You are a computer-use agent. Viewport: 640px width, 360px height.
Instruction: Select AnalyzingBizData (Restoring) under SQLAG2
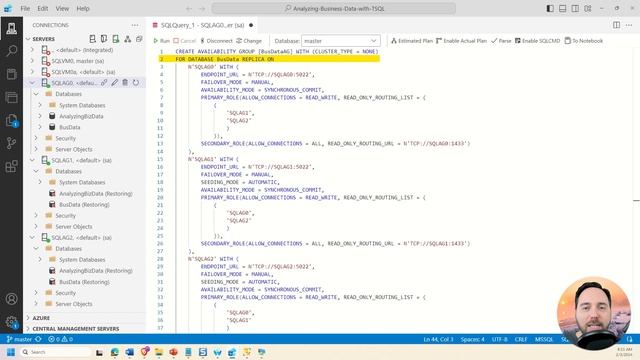point(96,271)
